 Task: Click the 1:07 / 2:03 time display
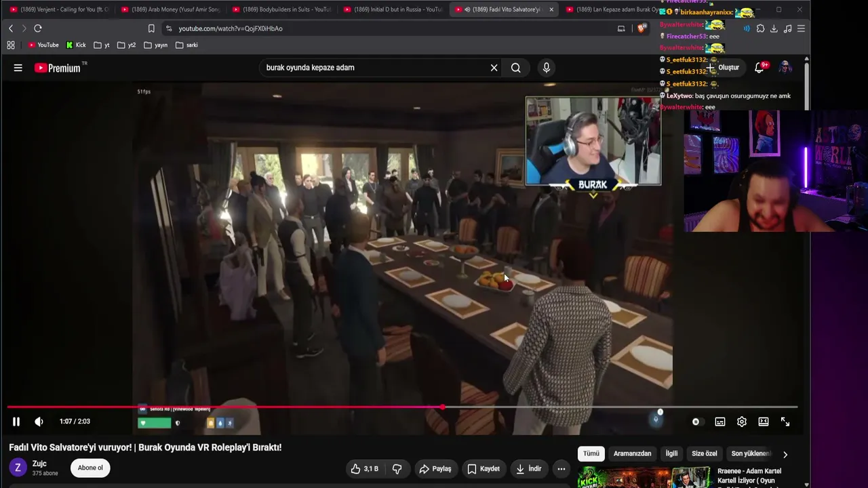75,422
